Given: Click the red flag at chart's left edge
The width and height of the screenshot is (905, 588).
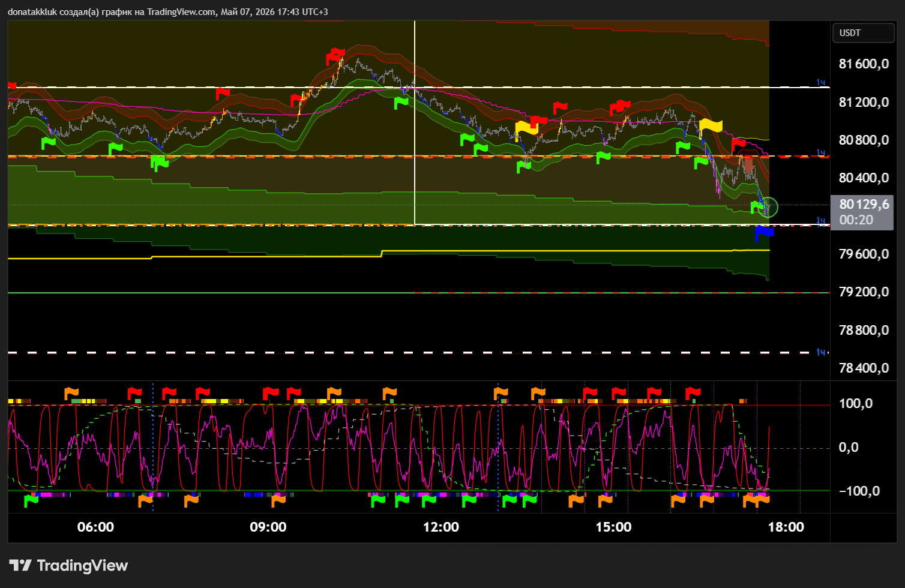Looking at the screenshot, I should (12, 86).
